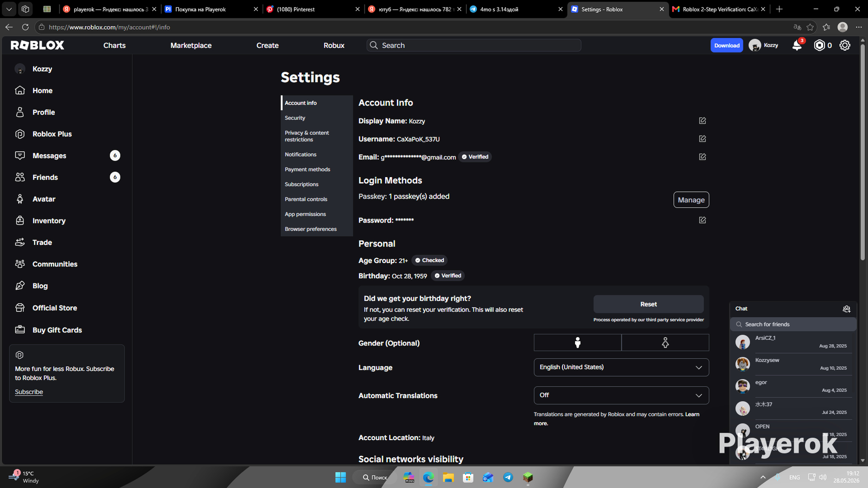868x488 pixels.
Task: Open App permissions settings
Action: (317, 214)
